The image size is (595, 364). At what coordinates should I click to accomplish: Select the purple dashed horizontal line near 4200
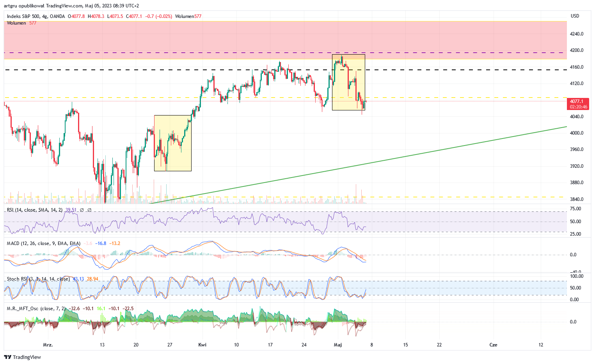(285, 52)
